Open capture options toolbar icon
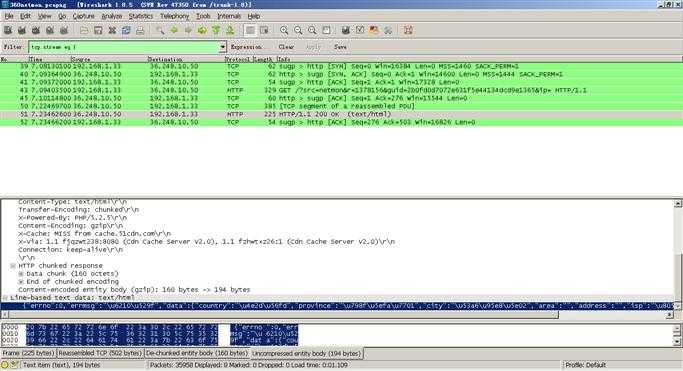 coord(22,30)
